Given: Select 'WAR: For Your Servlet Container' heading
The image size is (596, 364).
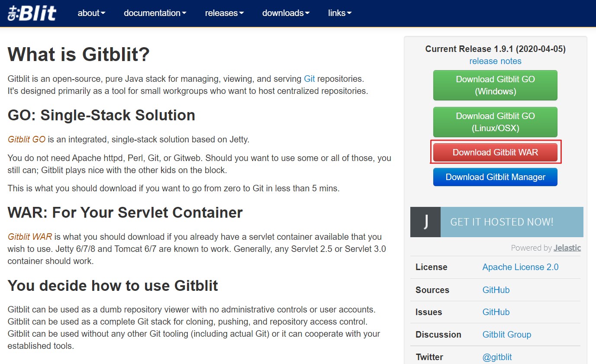Looking at the screenshot, I should [125, 213].
